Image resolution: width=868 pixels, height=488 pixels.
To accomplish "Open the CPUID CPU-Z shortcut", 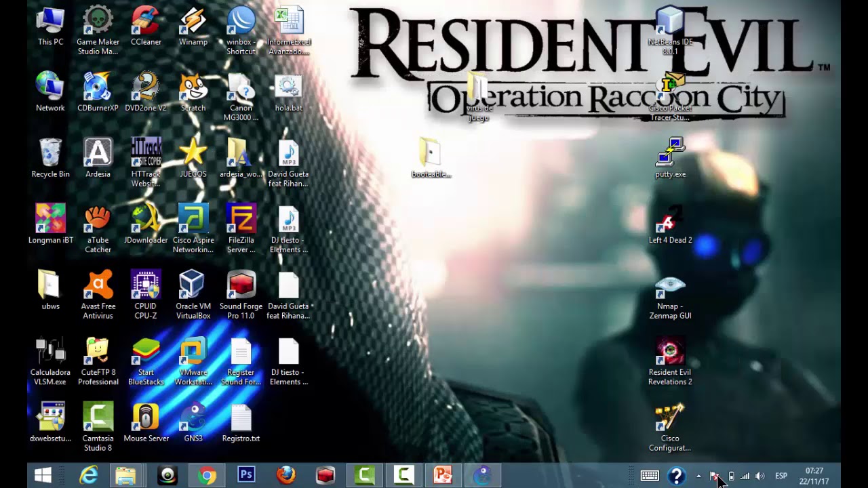I will tap(146, 295).
